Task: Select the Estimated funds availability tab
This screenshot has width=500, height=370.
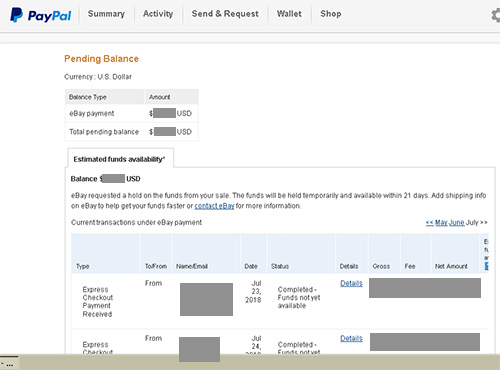Action: (120, 159)
